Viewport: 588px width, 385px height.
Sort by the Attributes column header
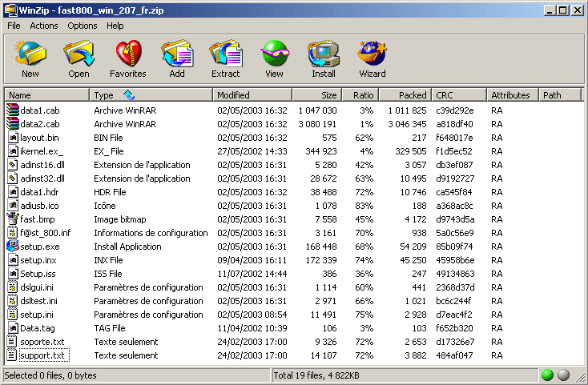tap(513, 95)
